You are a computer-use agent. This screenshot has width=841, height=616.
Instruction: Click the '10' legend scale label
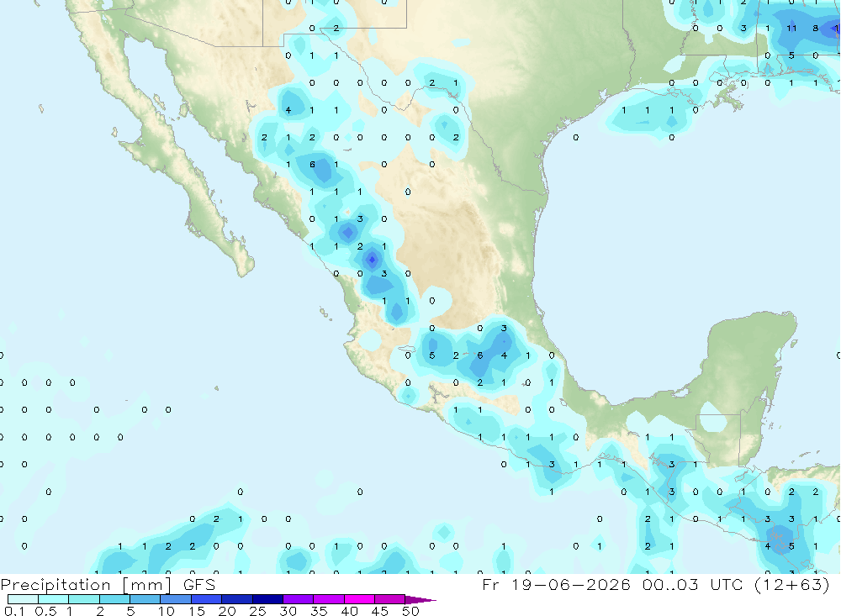167,611
